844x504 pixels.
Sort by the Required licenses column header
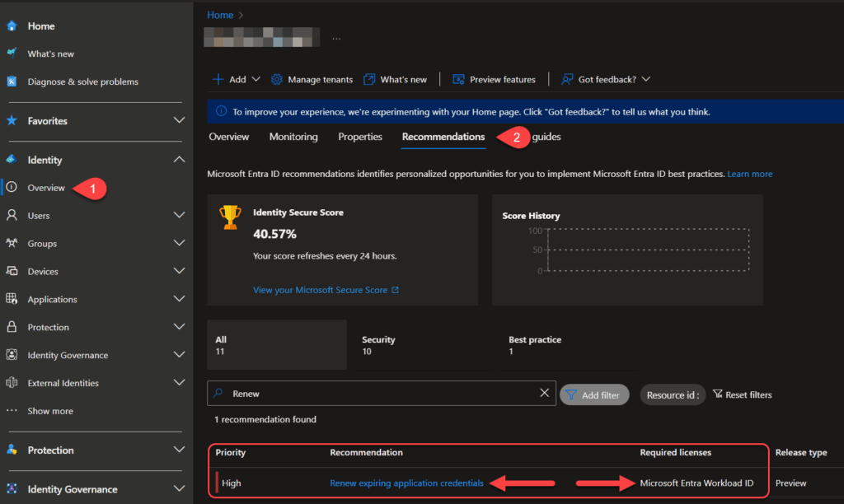click(x=676, y=452)
